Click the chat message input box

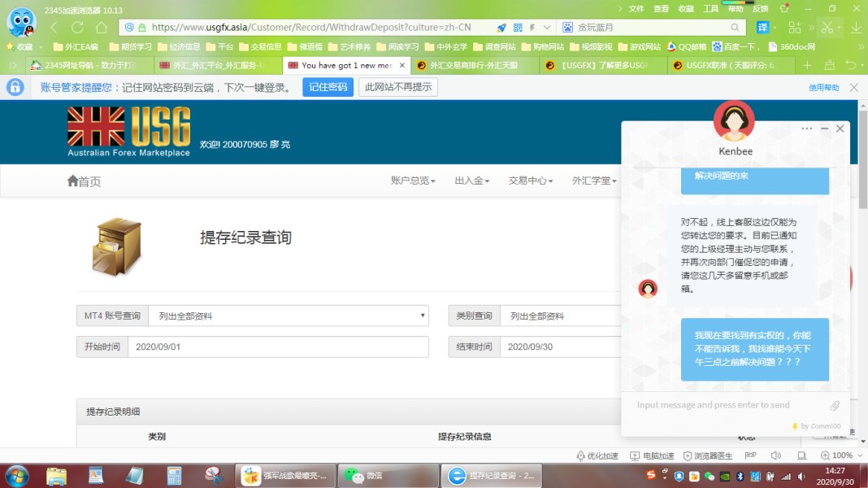click(727, 405)
